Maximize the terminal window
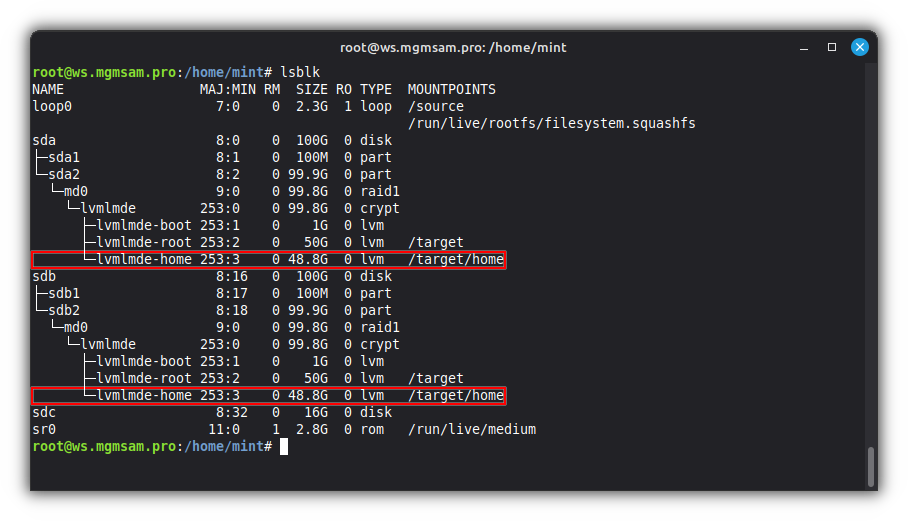Screen dimensions: 908x521 tap(831, 47)
